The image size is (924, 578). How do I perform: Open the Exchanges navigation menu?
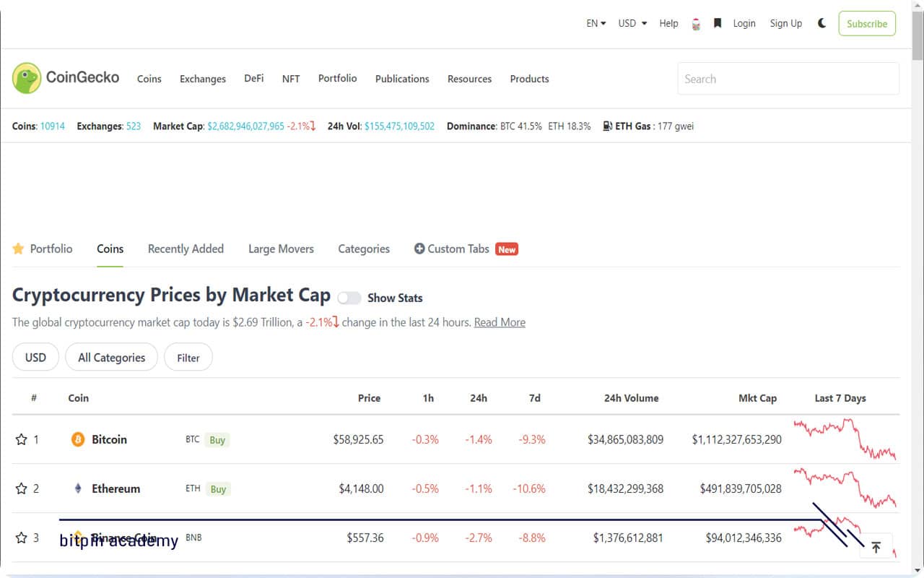coord(203,79)
